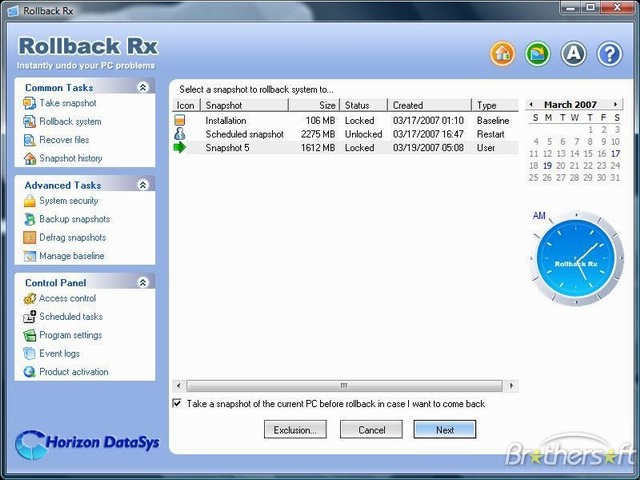This screenshot has width=640, height=480.
Task: Click the System security padlock icon
Action: pyautogui.click(x=29, y=201)
